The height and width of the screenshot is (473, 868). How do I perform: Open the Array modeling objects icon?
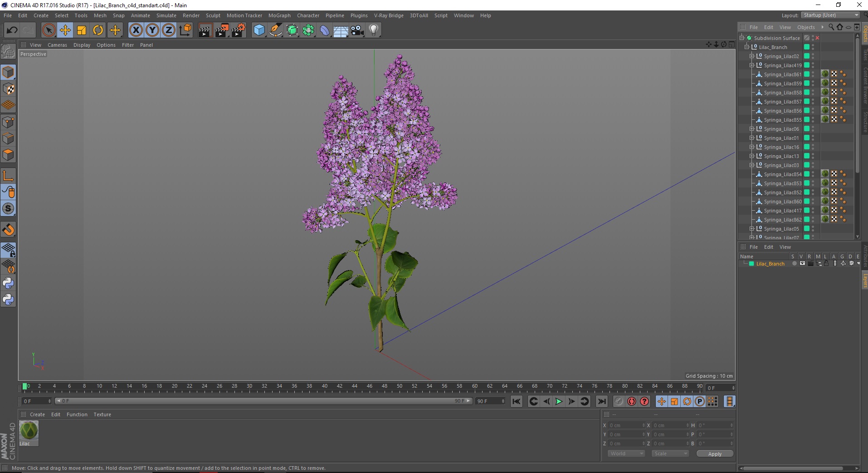[308, 30]
